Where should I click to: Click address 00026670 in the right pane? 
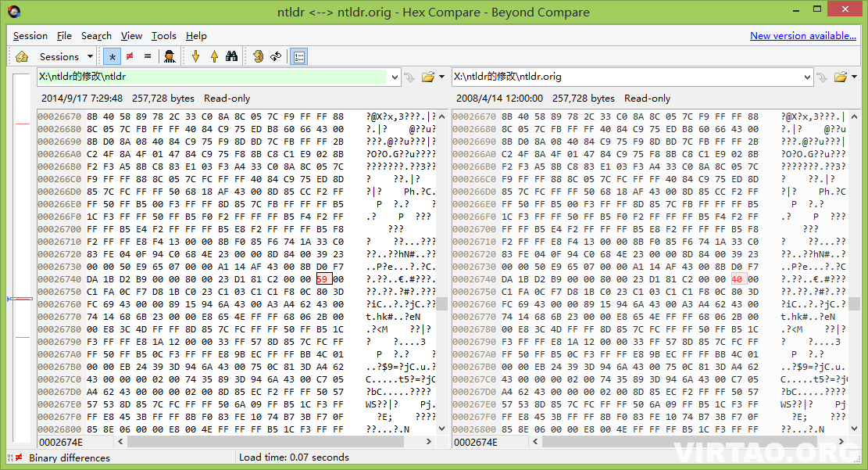pos(474,117)
